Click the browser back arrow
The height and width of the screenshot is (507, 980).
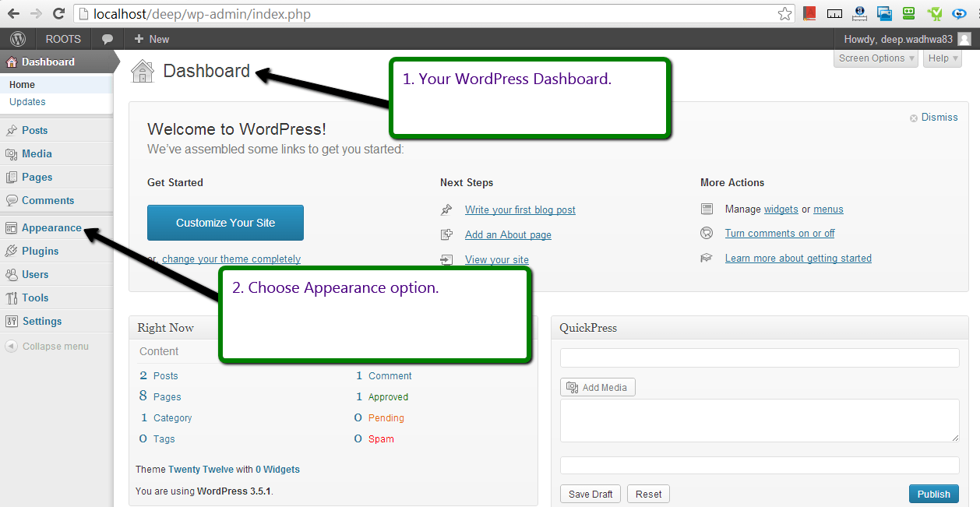(x=13, y=14)
